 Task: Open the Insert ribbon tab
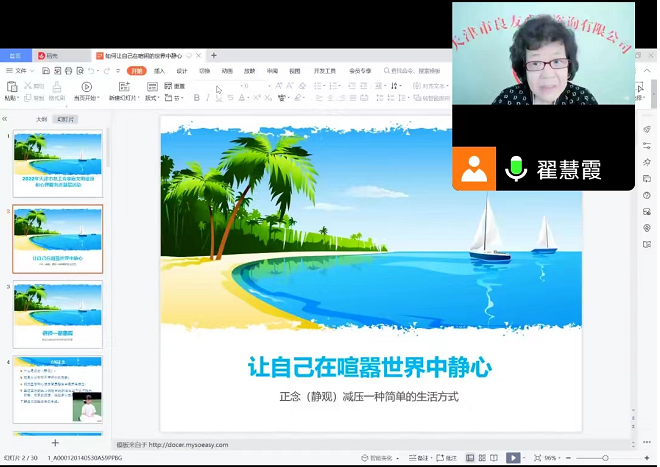tap(159, 71)
